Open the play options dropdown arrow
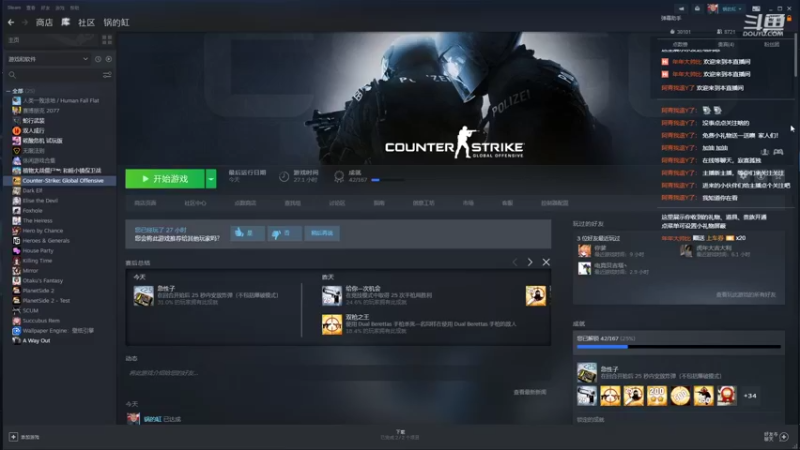 (x=211, y=179)
